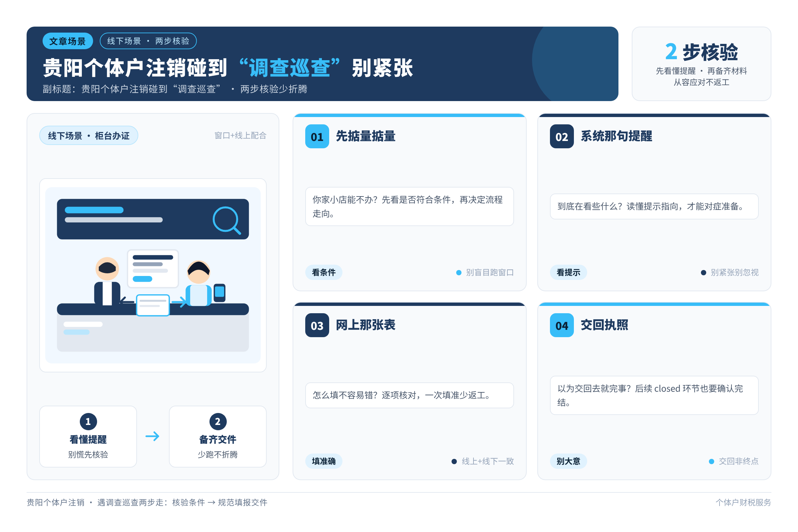Click the 03 number badge
Viewport: 798px width, 532px height.
(317, 325)
